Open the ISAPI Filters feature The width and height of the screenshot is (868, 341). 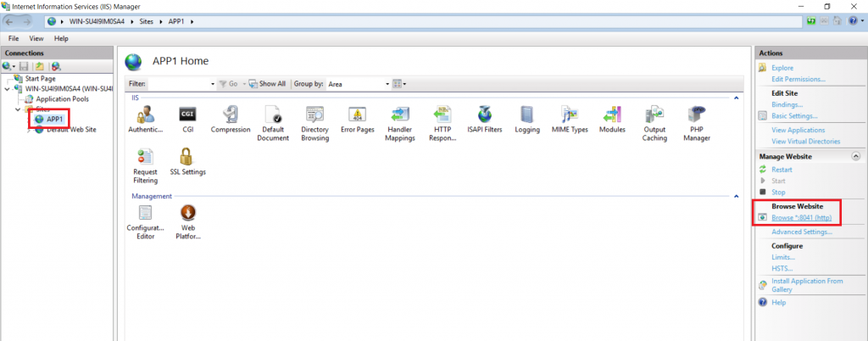pos(485,120)
